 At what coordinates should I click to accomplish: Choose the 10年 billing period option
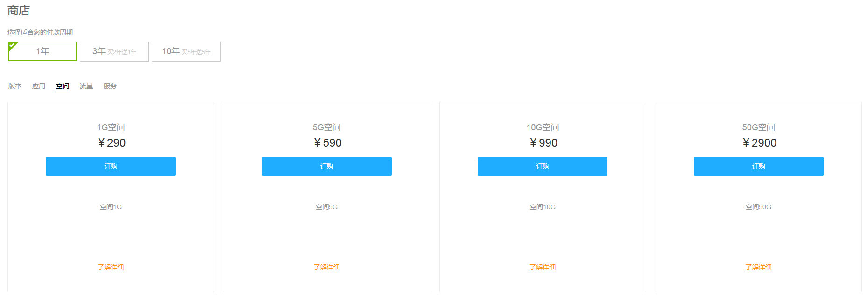pyautogui.click(x=186, y=51)
